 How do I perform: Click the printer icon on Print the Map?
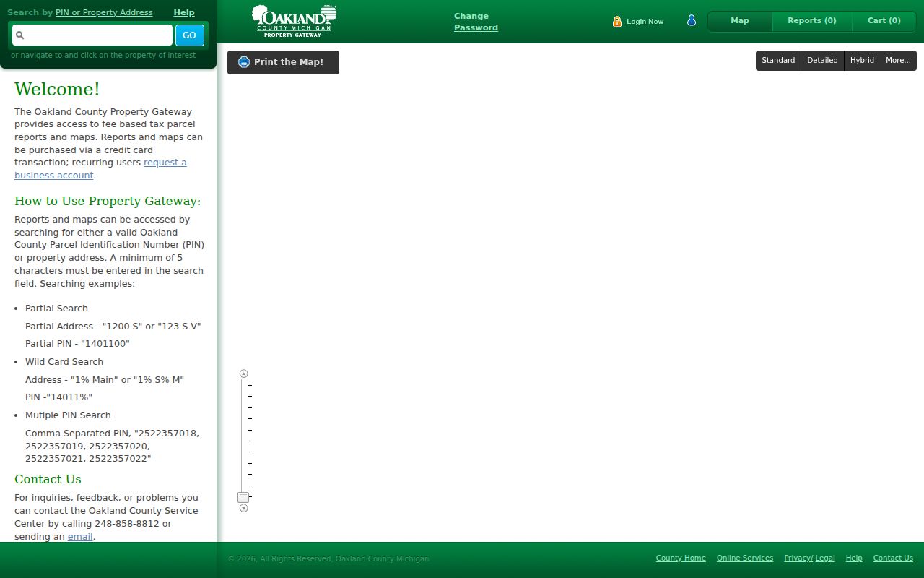pos(244,62)
